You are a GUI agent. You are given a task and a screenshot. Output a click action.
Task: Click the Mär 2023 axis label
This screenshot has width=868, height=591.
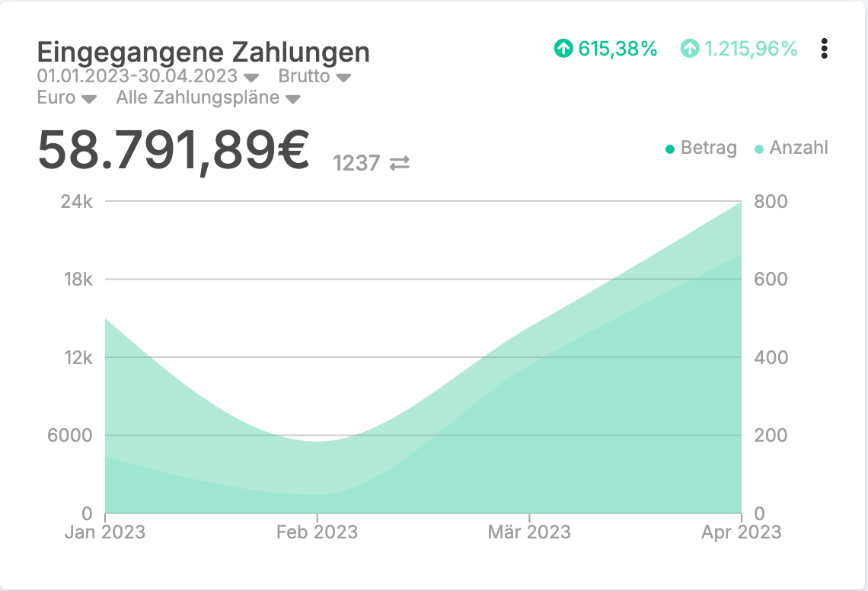(529, 532)
